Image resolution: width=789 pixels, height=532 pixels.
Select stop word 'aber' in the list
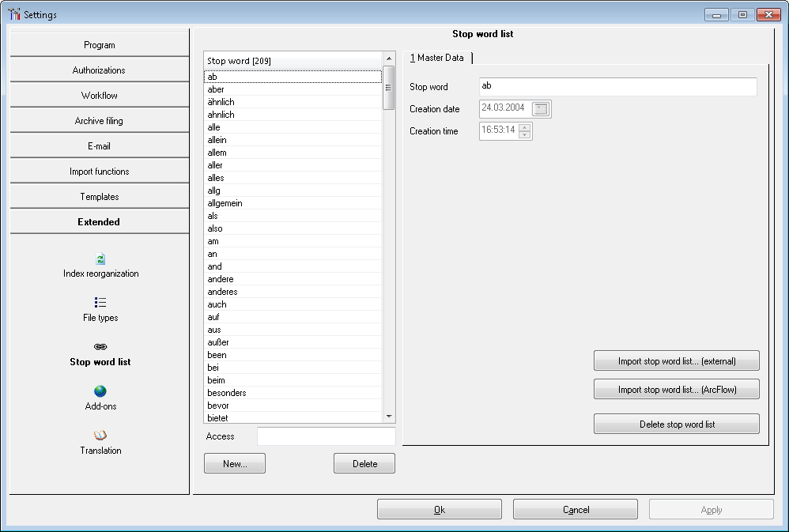pos(293,89)
